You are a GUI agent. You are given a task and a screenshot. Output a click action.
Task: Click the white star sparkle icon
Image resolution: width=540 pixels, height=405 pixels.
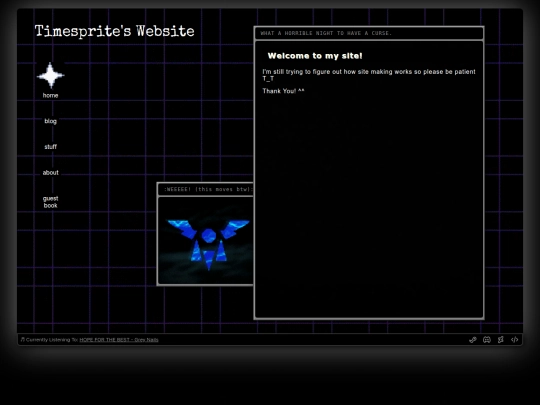pyautogui.click(x=51, y=75)
